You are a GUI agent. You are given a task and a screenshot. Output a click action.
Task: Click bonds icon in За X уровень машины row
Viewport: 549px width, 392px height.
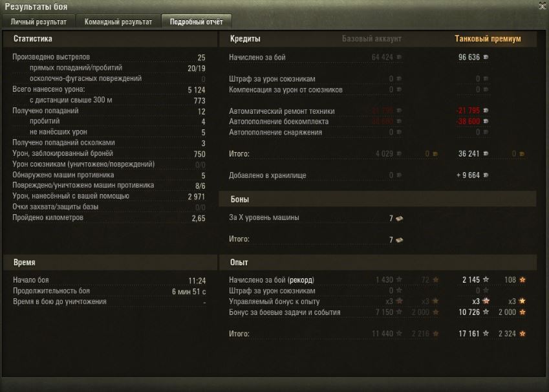[x=399, y=219]
